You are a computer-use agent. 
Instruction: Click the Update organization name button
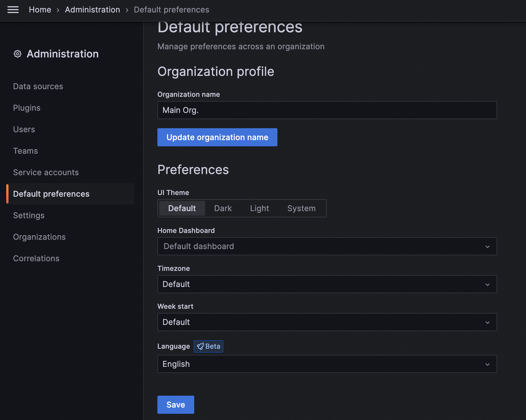coord(217,137)
